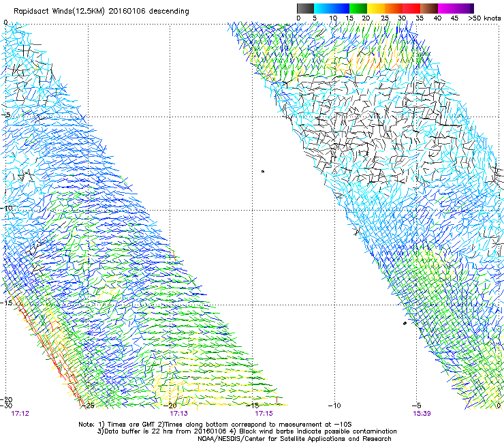Click the '>50 knots' legend label
The image size is (504, 443).
(x=484, y=18)
